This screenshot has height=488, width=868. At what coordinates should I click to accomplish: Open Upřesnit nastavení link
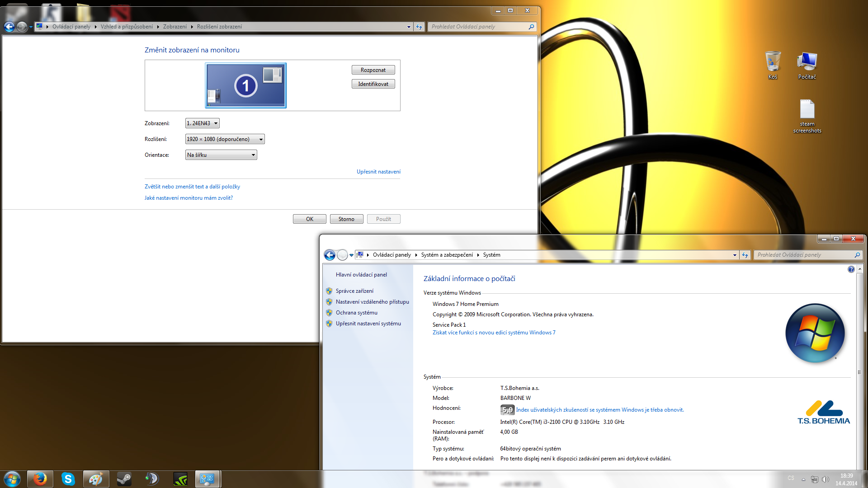[378, 172]
